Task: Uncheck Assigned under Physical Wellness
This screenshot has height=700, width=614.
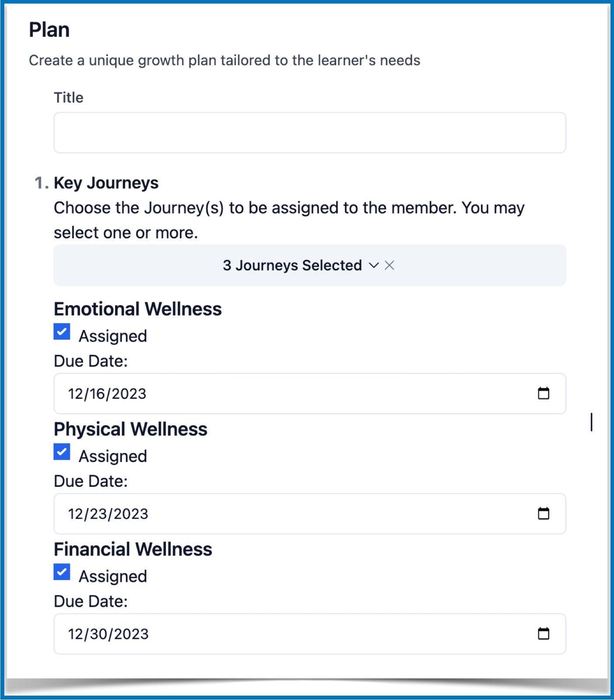Action: tap(62, 452)
